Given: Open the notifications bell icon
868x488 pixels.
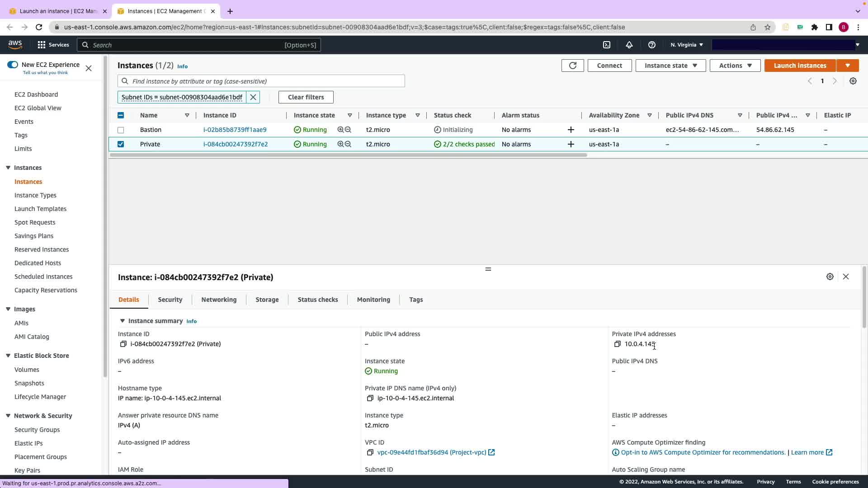Looking at the screenshot, I should pos(629,45).
